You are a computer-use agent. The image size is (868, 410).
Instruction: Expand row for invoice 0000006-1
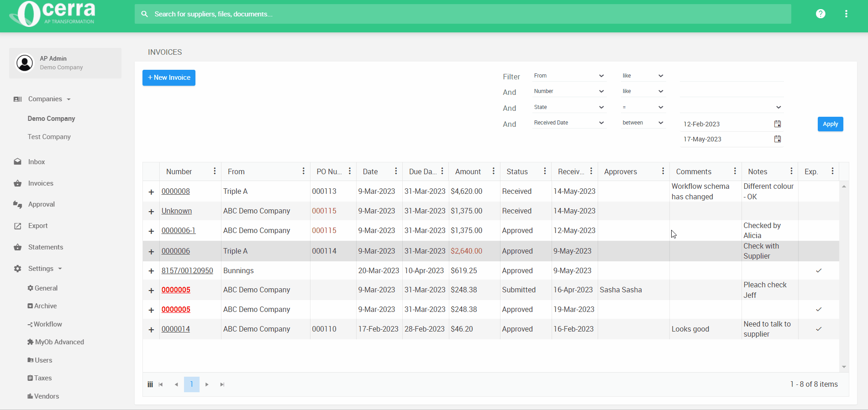click(151, 231)
